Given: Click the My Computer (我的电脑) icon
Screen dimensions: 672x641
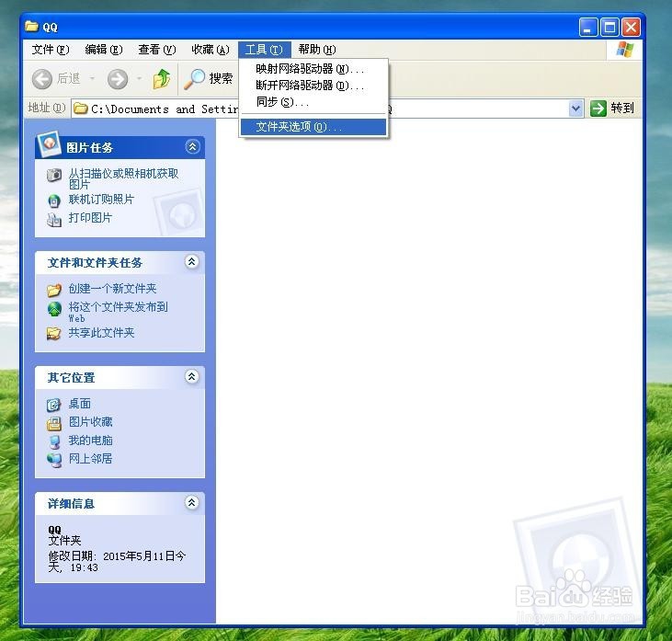Looking at the screenshot, I should click(54, 441).
